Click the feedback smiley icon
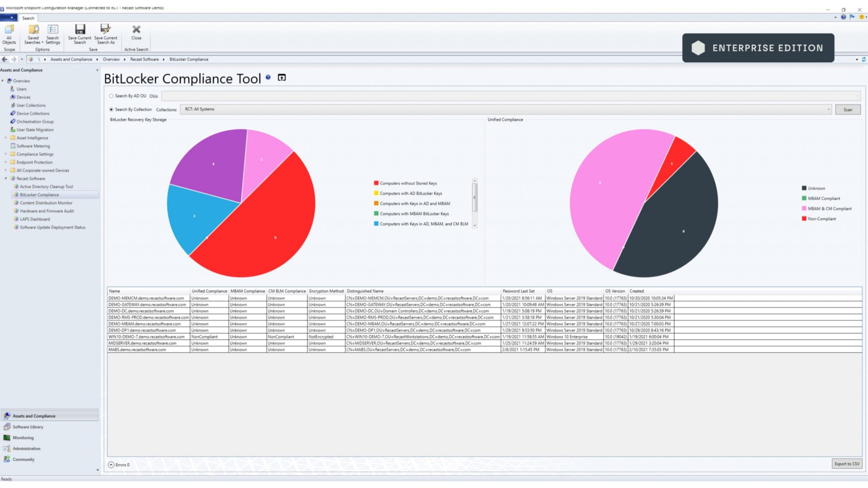 (x=861, y=17)
